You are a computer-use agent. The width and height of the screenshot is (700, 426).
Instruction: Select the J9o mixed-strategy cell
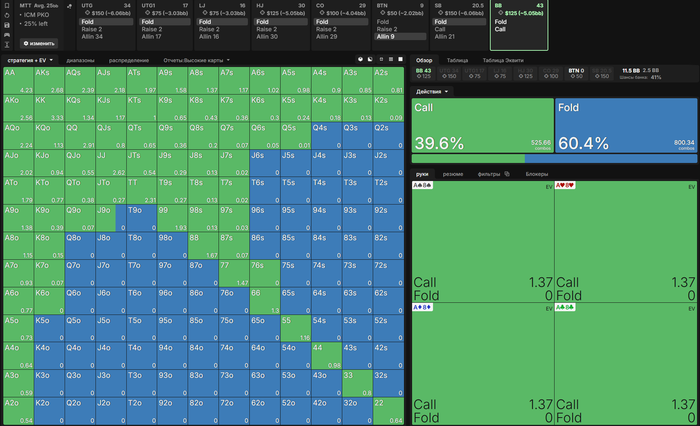(111, 218)
